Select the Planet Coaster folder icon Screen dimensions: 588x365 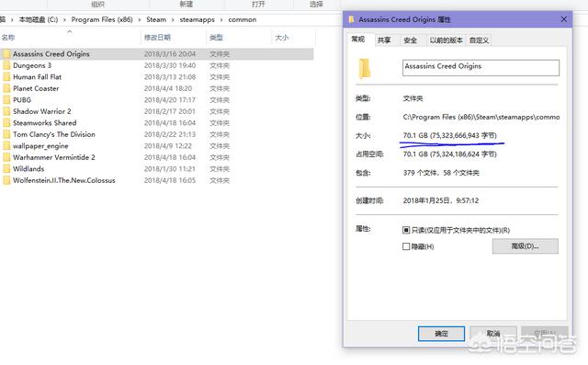pos(6,88)
